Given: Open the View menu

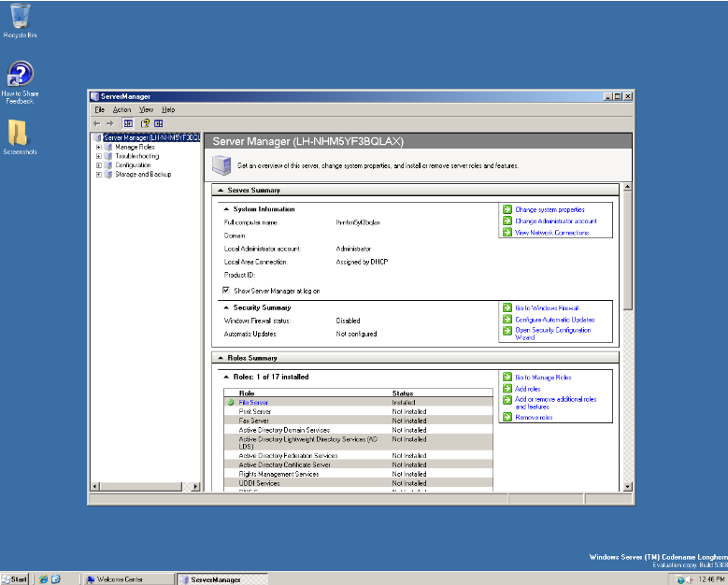Looking at the screenshot, I should point(146,110).
